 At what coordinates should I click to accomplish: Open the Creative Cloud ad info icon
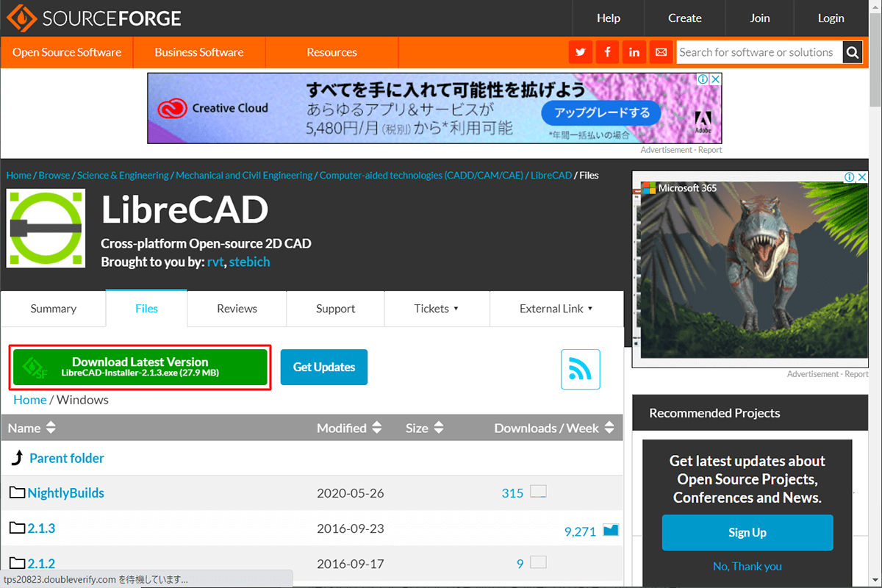point(703,79)
